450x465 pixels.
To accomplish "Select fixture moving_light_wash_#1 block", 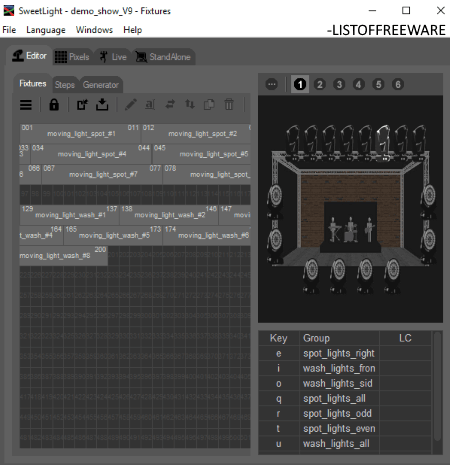I will pos(69,215).
